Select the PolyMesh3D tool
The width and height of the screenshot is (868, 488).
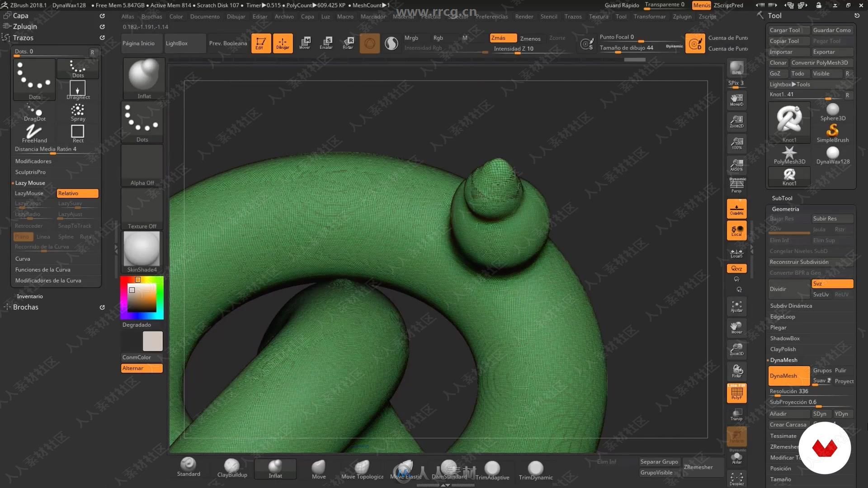pos(789,153)
